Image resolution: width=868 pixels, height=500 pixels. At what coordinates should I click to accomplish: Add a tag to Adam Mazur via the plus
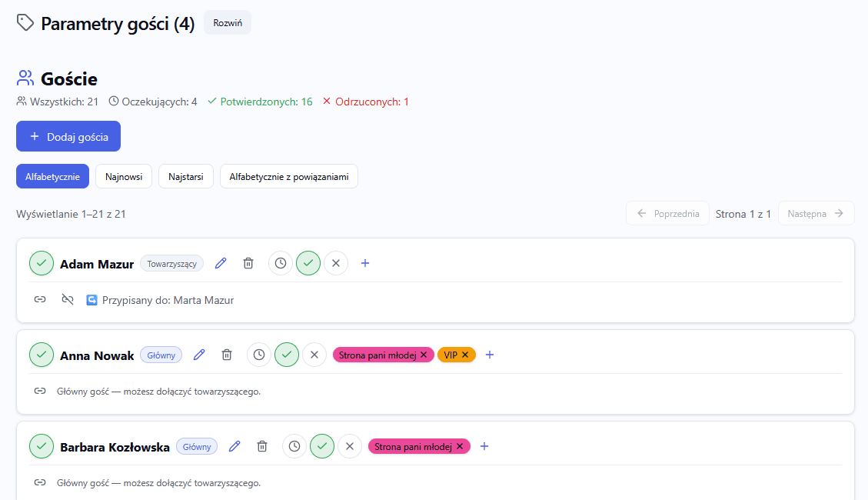pyautogui.click(x=364, y=263)
